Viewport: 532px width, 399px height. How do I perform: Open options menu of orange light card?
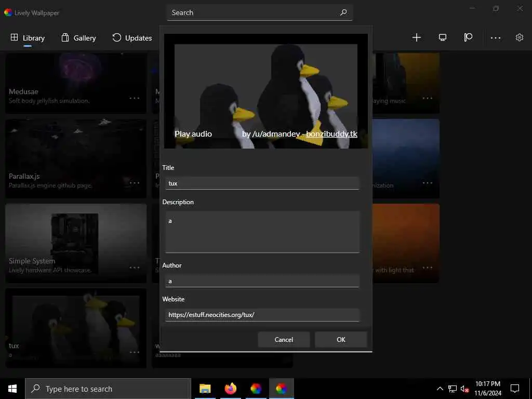pyautogui.click(x=428, y=268)
